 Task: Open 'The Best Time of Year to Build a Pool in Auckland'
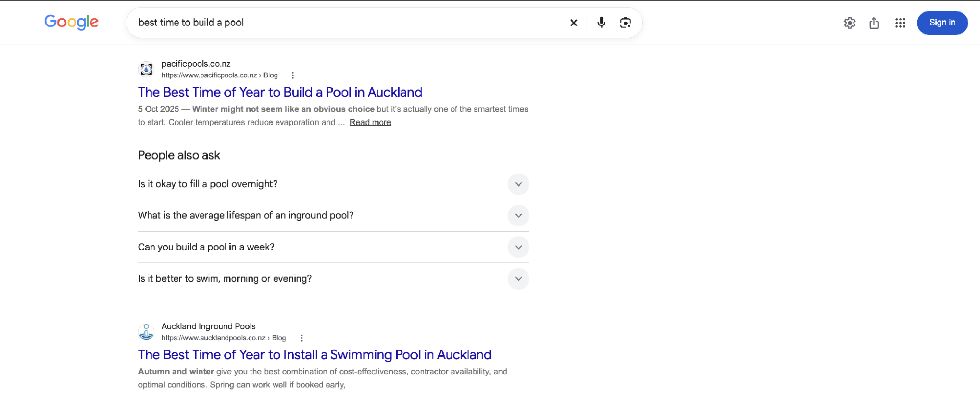tap(280, 92)
